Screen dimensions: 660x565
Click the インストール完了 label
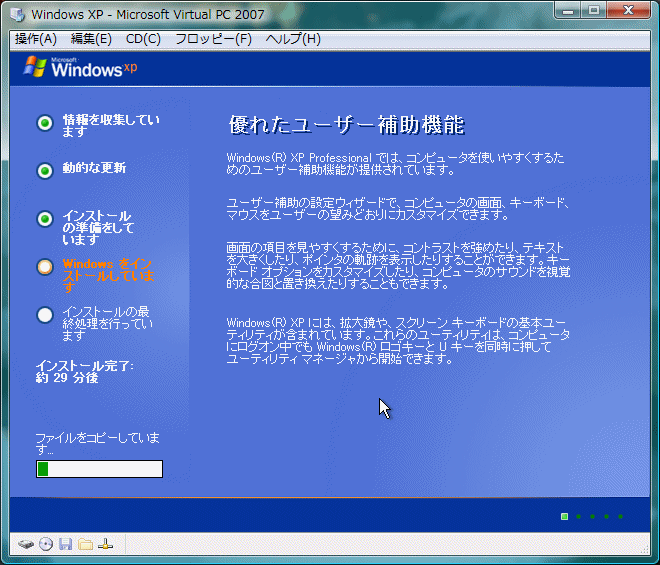pos(85,365)
